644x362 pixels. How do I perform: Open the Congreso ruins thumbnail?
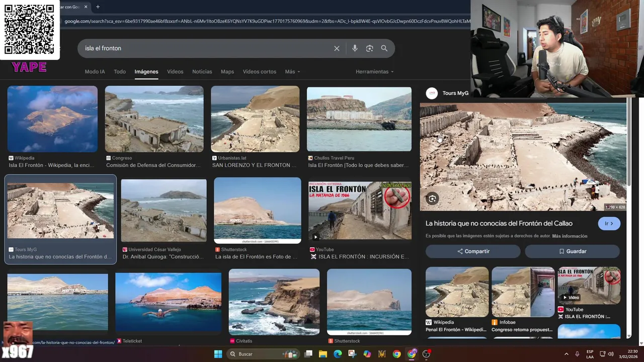click(154, 119)
